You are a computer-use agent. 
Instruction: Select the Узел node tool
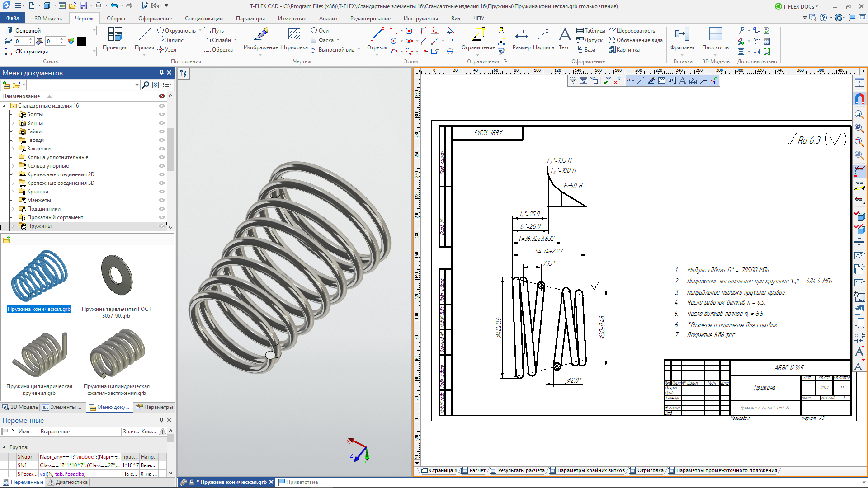click(167, 50)
